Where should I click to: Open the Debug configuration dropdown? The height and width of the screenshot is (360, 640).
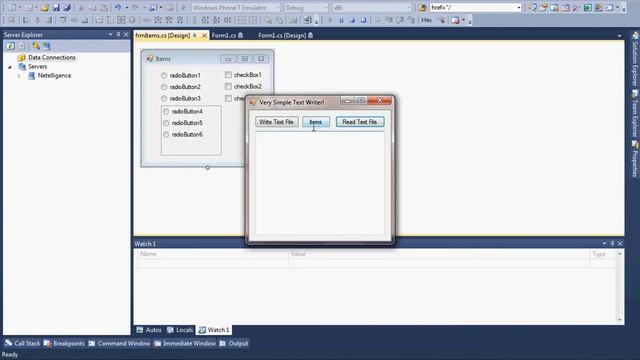[325, 8]
